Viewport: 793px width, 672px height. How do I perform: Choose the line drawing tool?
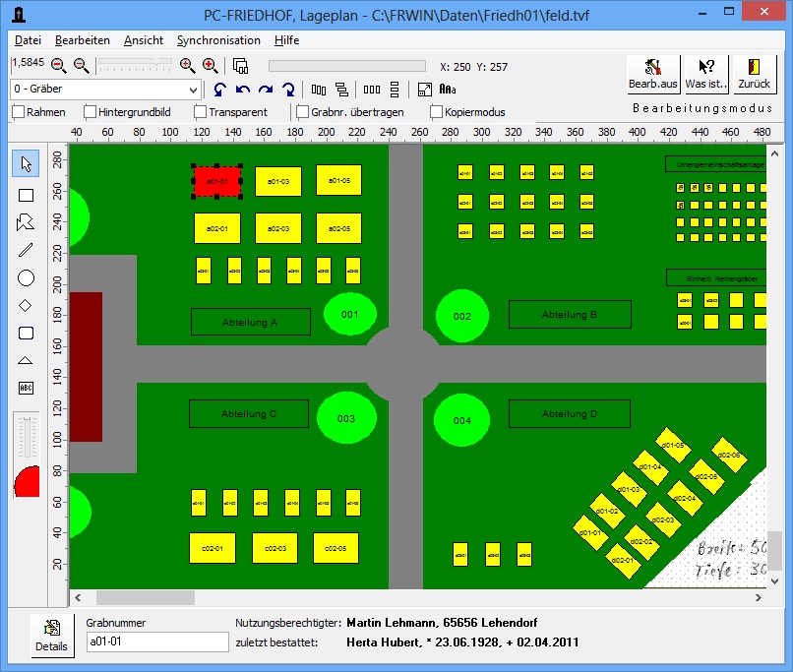tap(27, 250)
